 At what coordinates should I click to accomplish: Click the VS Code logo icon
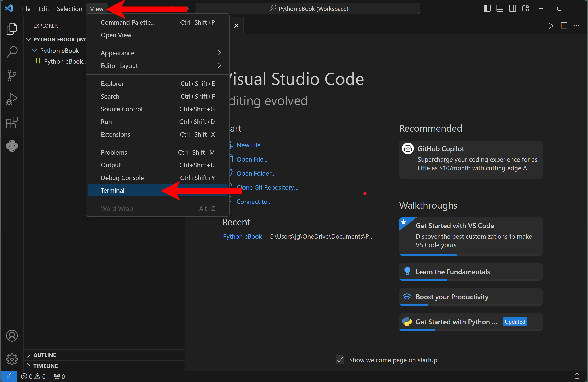(9, 8)
